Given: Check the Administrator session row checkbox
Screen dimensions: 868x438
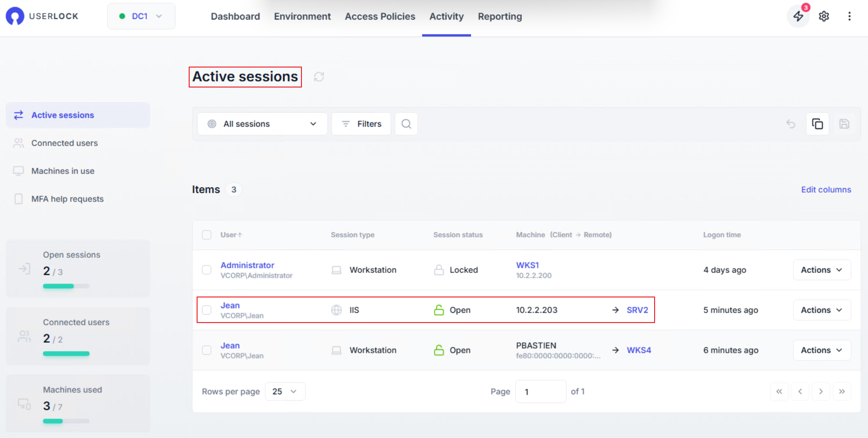Looking at the screenshot, I should [206, 270].
